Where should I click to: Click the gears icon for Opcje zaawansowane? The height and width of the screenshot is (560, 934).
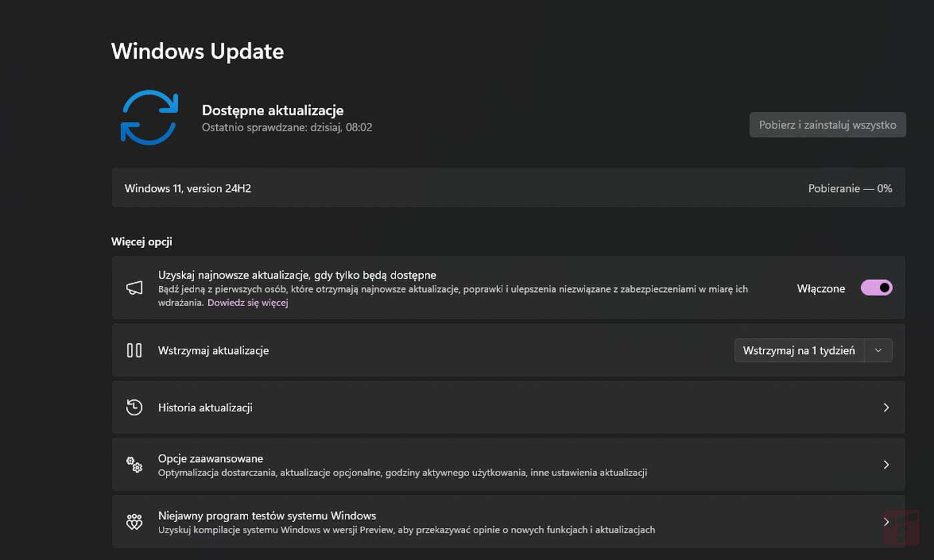(x=133, y=464)
